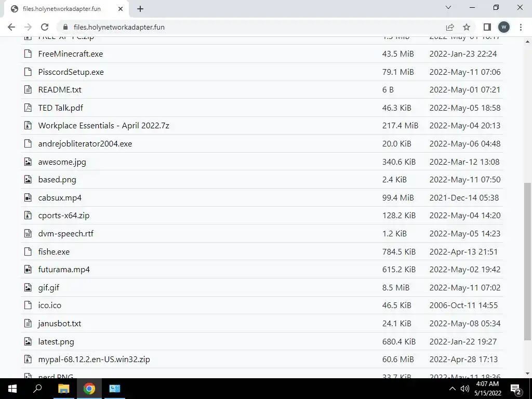Click the 2006-Oct-11 14:55 date
Viewport: 532px width, 399px height.
point(463,305)
